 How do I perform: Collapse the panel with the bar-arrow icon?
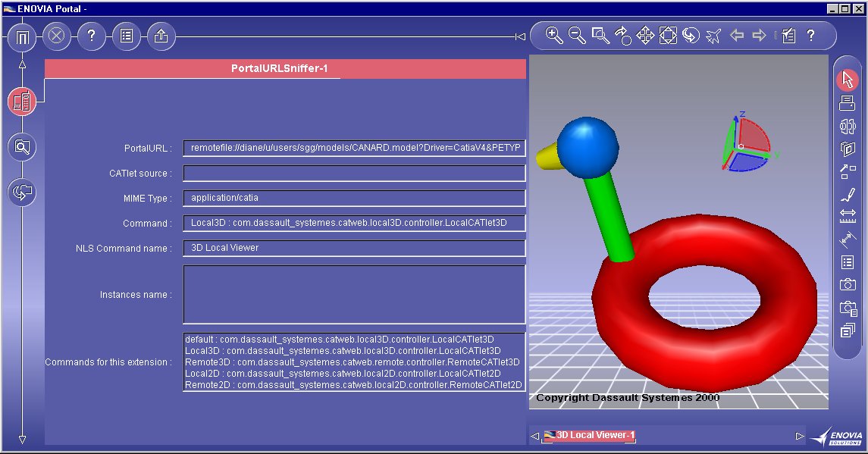click(520, 36)
